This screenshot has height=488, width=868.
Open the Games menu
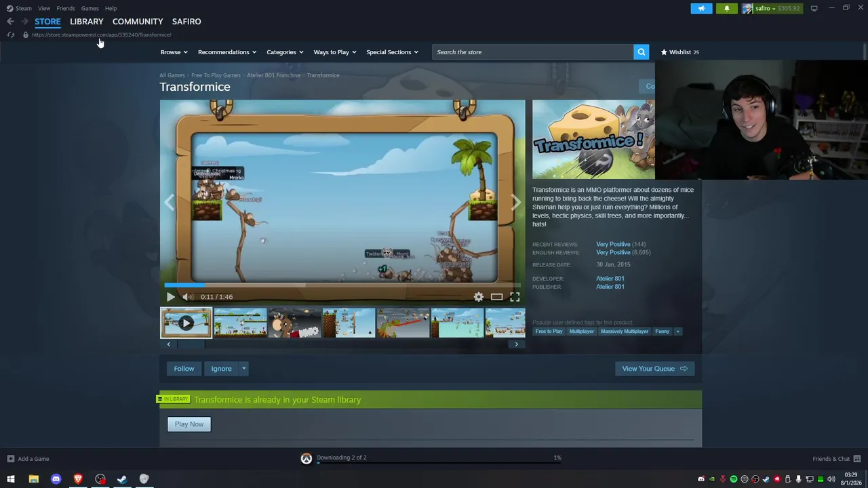click(x=90, y=8)
